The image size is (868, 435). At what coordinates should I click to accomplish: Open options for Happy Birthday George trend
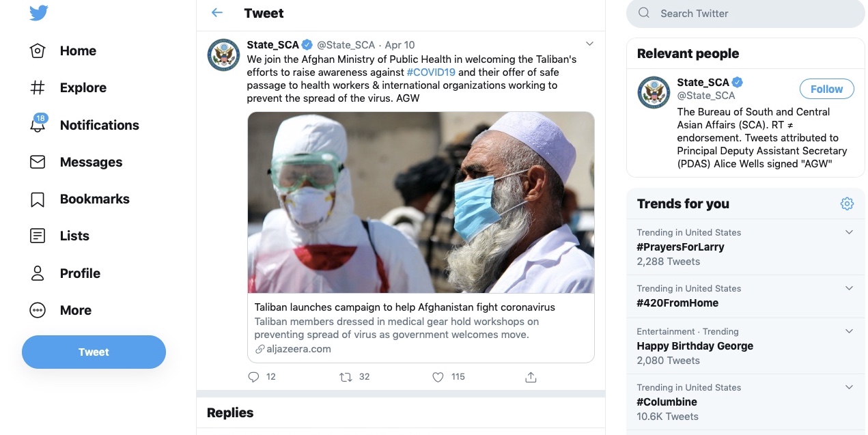(x=849, y=331)
